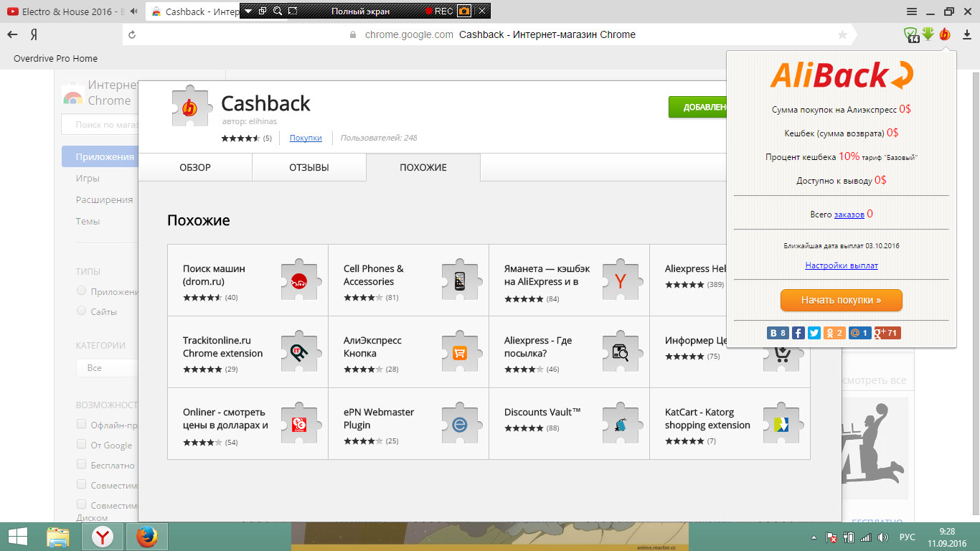Viewport: 980px width, 551px height.
Task: Switch to the ОТЗЫВЫ tab
Action: click(309, 167)
